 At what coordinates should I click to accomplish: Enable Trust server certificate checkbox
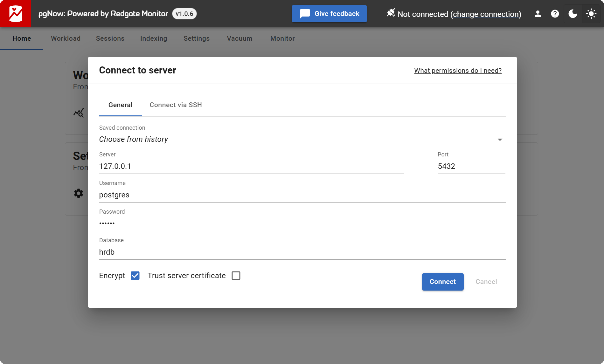click(236, 276)
